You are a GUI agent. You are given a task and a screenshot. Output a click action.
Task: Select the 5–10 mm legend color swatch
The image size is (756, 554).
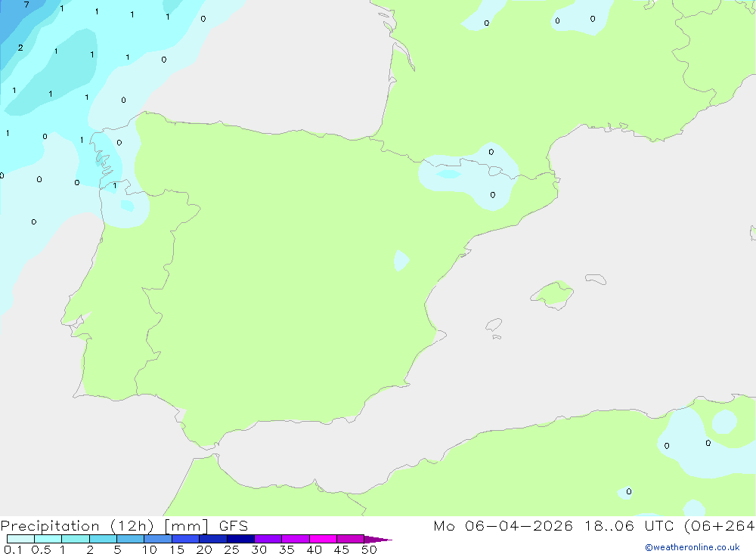tap(131, 539)
